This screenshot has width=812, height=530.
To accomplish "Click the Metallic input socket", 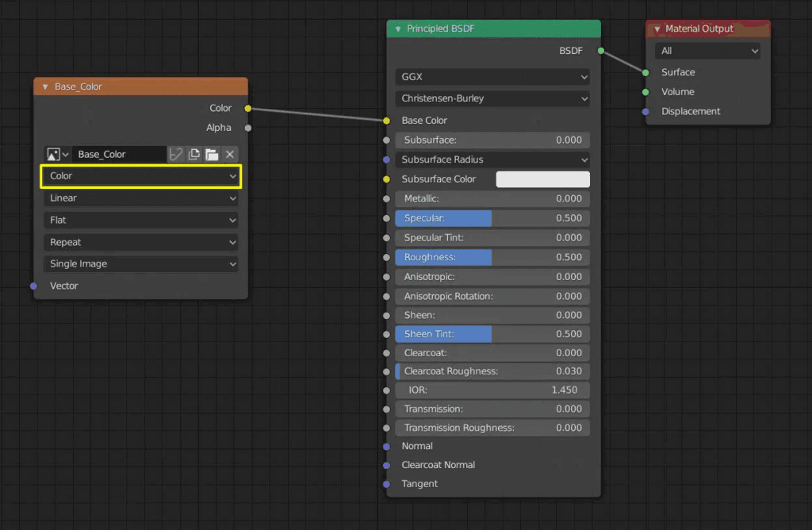I will 387,199.
